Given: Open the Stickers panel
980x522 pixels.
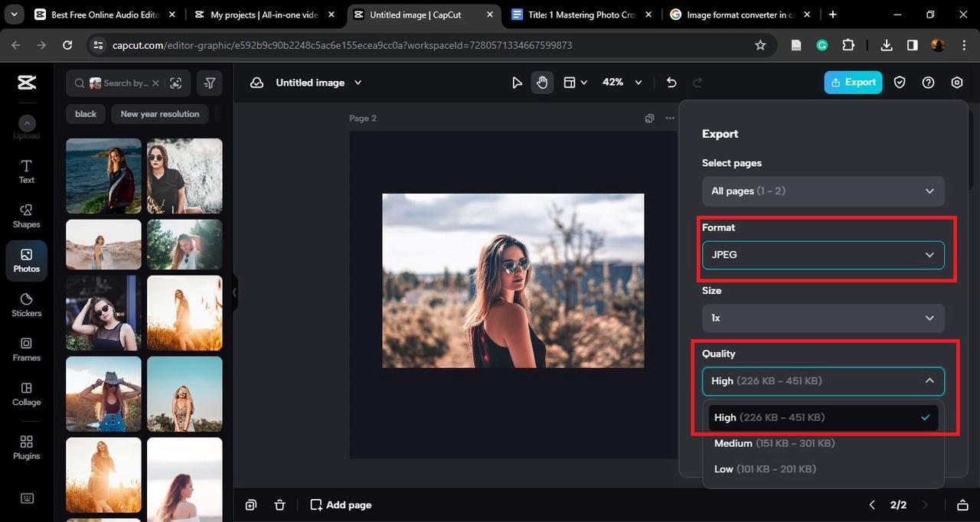Looking at the screenshot, I should tap(27, 305).
